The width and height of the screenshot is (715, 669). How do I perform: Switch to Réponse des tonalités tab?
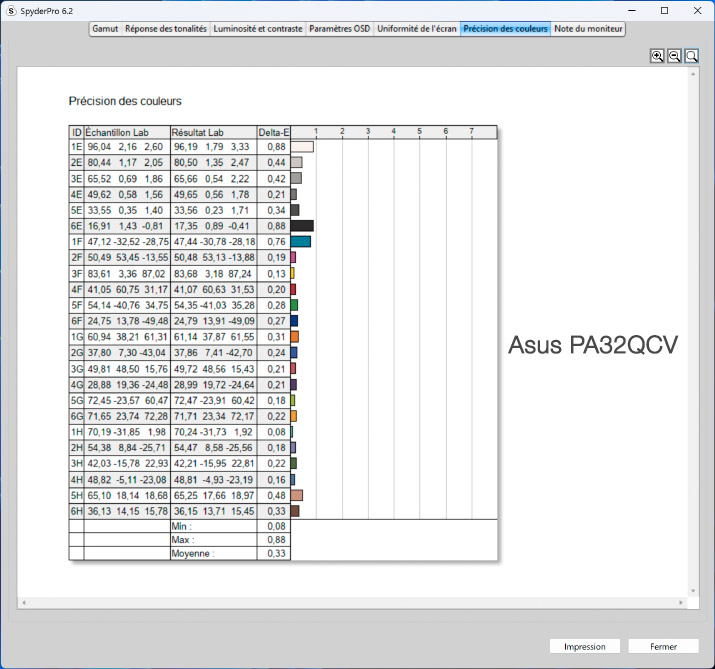(x=166, y=29)
